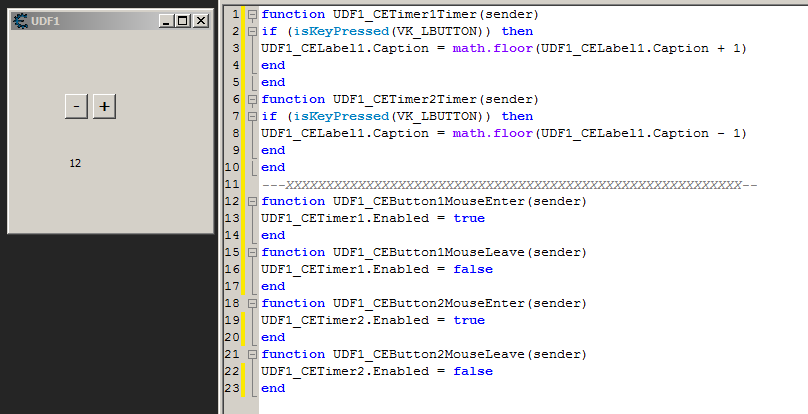The width and height of the screenshot is (808, 414).
Task: Collapse the UDF1_CETimer1Timer function fold on line 1
Action: pyautogui.click(x=252, y=14)
